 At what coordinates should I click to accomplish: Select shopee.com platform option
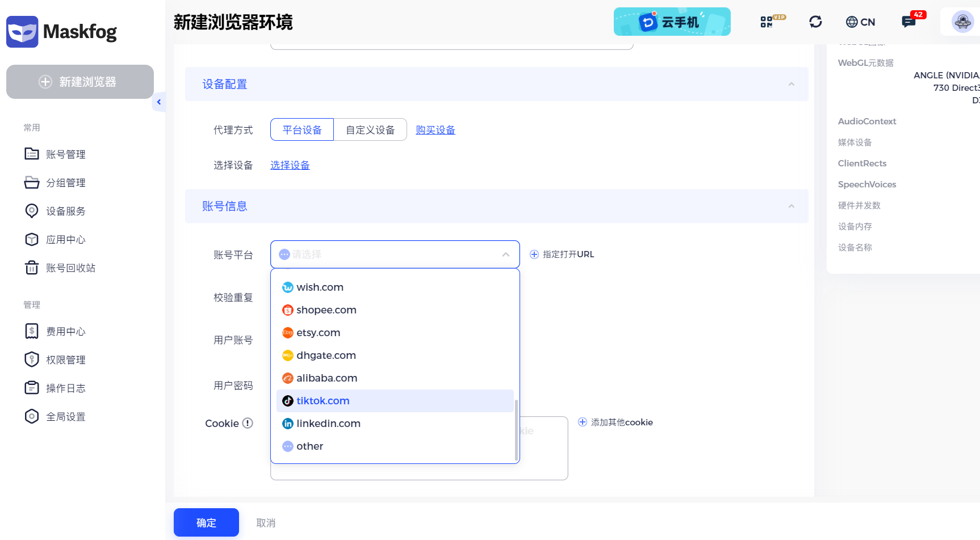[x=395, y=310]
